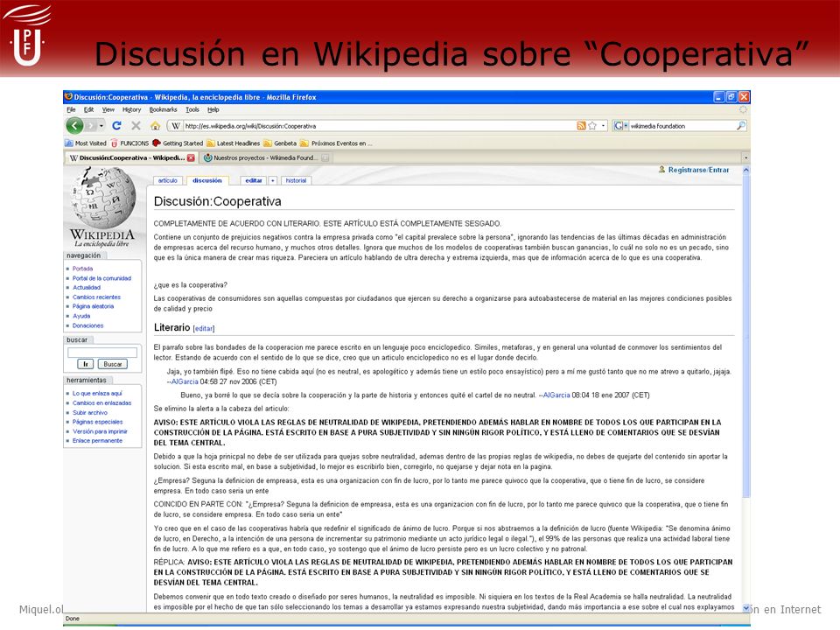The width and height of the screenshot is (840, 630).
Task: Open the History menu
Action: [131, 110]
